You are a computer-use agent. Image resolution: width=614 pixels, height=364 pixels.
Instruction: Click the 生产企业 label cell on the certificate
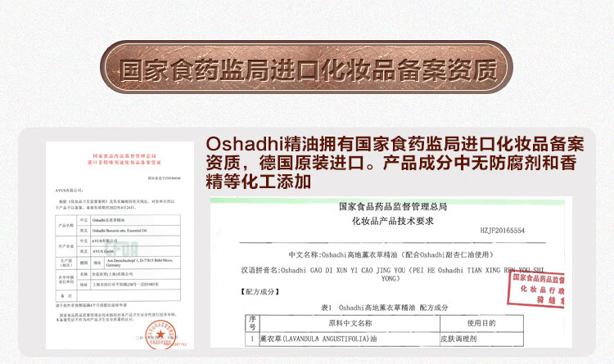(66, 246)
